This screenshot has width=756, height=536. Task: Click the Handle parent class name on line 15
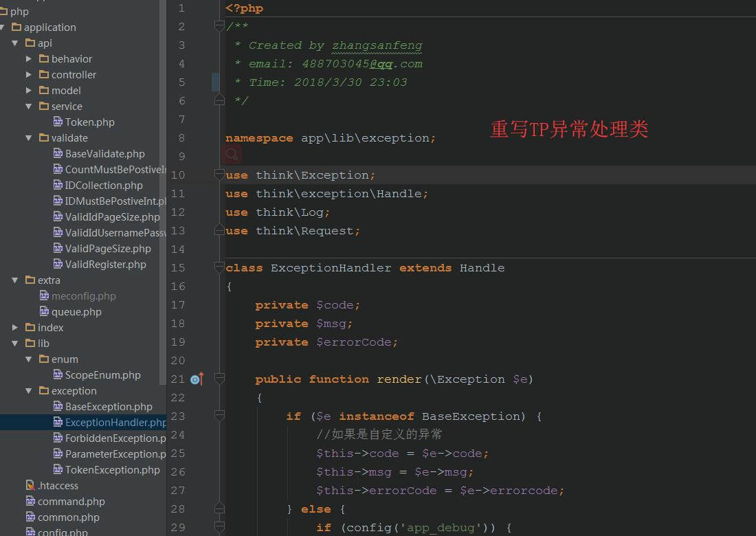(482, 268)
